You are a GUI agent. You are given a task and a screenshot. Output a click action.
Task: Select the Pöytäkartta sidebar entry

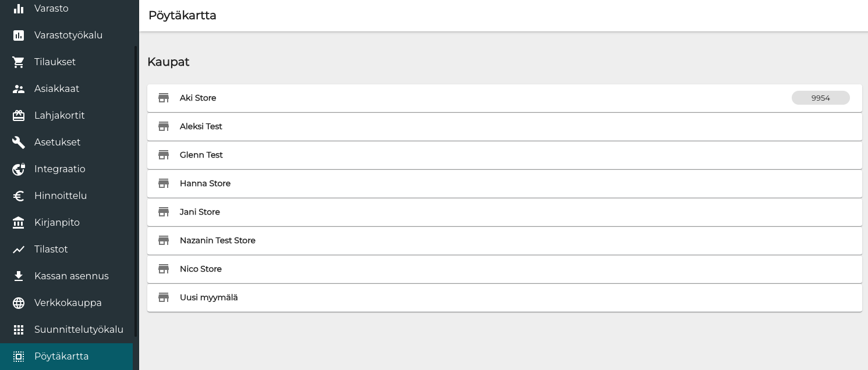pyautogui.click(x=61, y=357)
